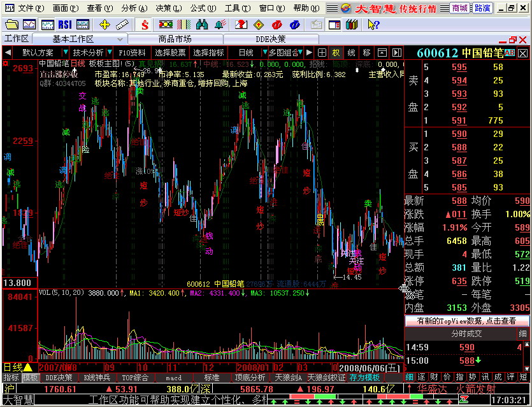Open the 公式(U) menu
532x407 pixels.
203,8
